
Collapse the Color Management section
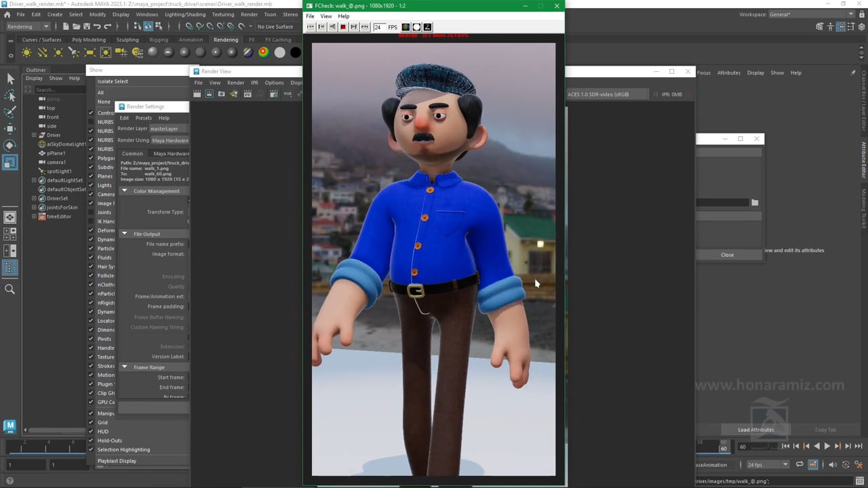125,191
